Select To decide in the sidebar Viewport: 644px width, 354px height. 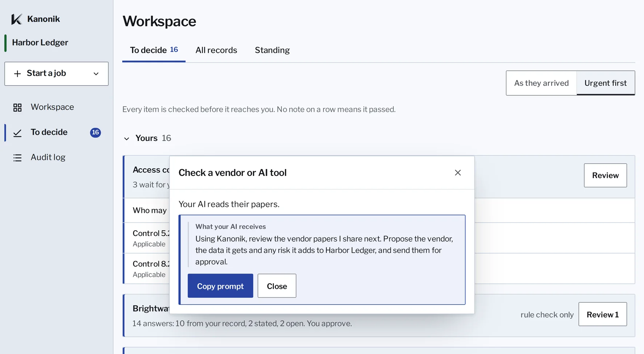(x=49, y=132)
